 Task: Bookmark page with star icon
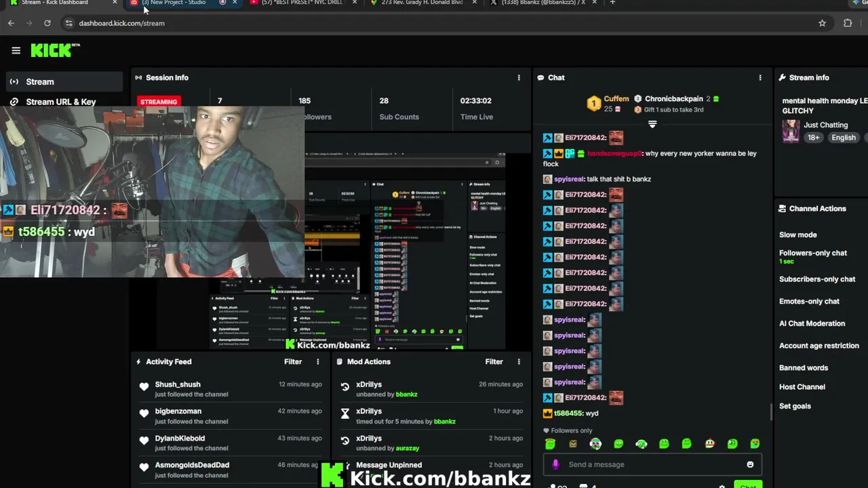[x=822, y=23]
